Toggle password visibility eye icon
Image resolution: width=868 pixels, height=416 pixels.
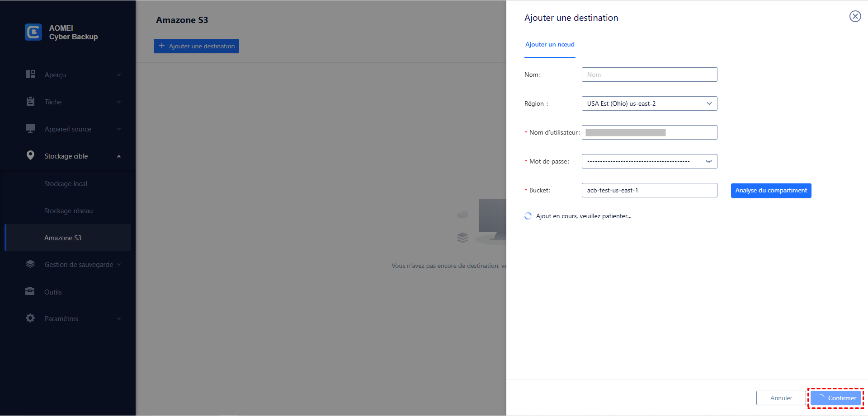point(709,161)
